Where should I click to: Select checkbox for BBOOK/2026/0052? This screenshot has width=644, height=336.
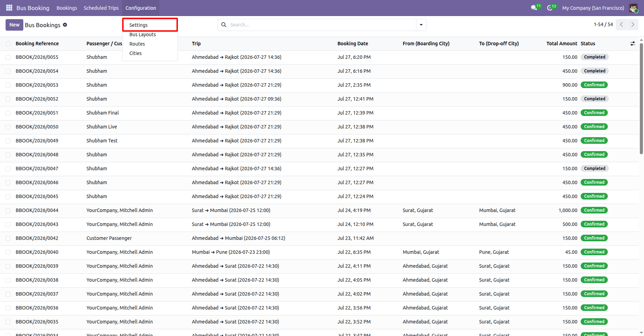(x=8, y=99)
